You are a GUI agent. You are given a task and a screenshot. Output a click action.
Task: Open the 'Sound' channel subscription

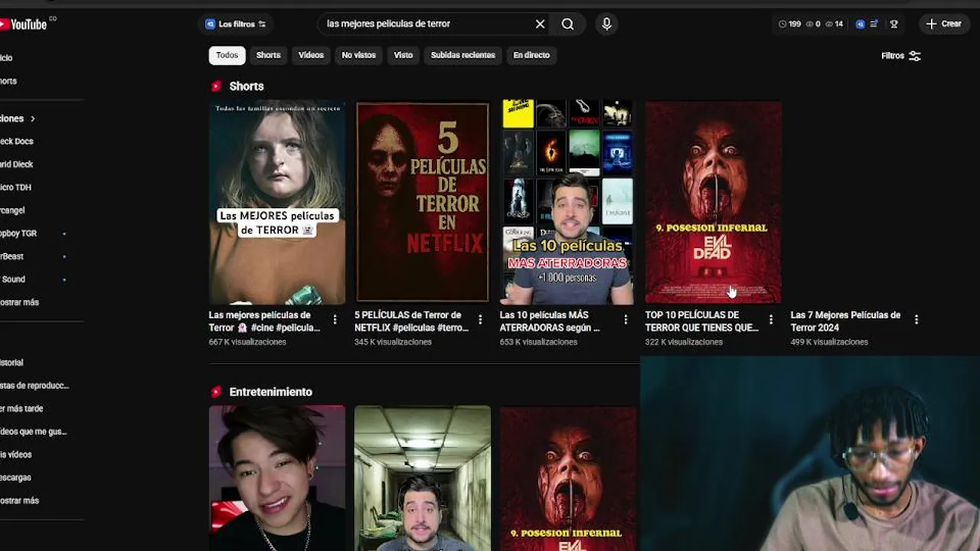[x=13, y=279]
